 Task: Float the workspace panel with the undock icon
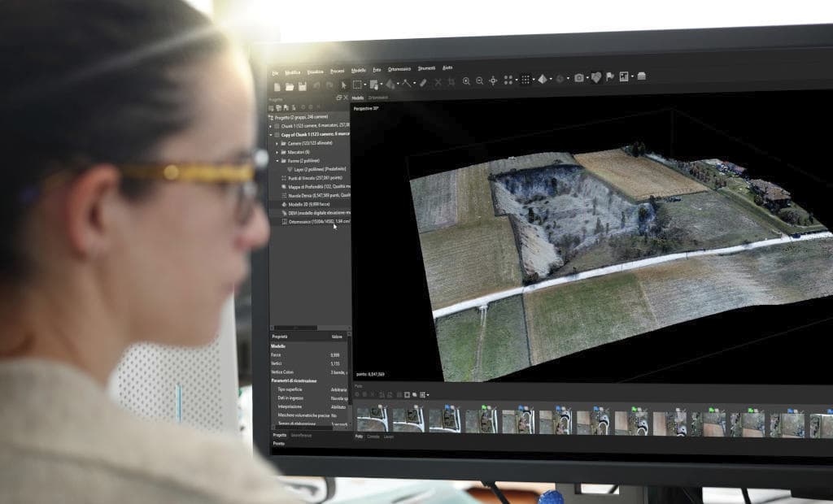339,98
